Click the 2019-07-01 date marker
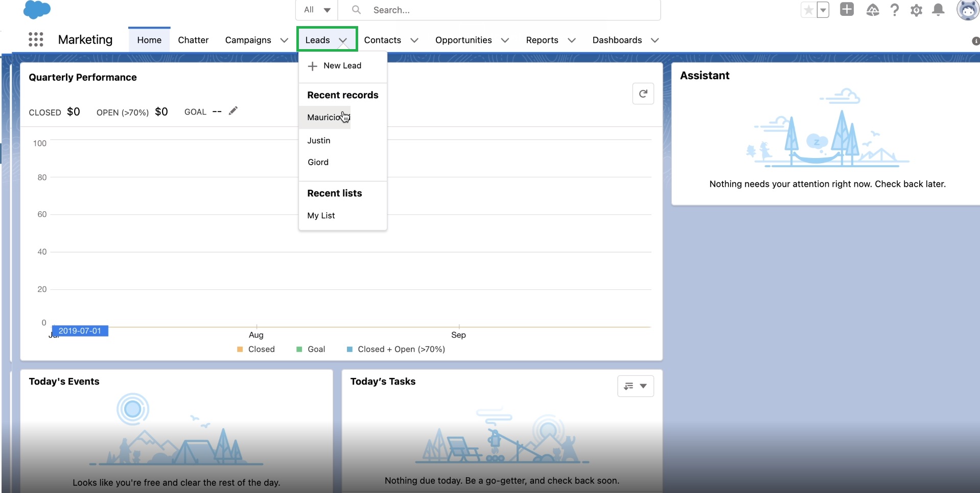 tap(80, 331)
